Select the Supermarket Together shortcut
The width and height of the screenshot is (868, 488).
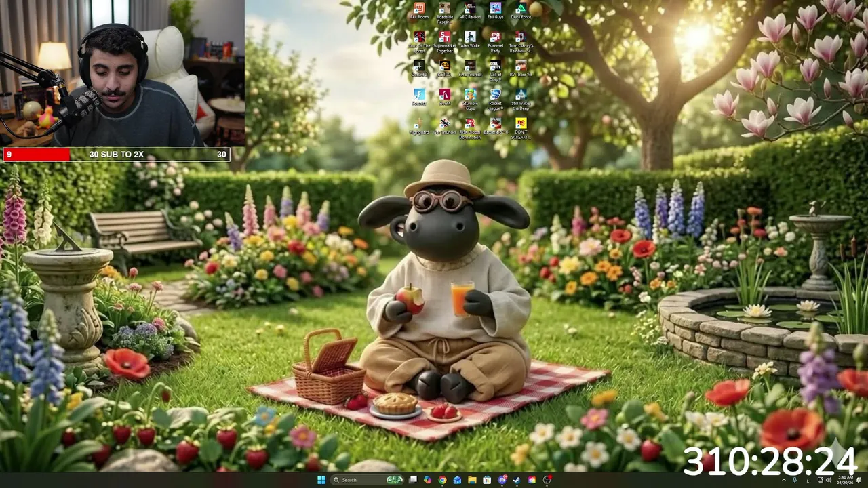[x=445, y=41]
